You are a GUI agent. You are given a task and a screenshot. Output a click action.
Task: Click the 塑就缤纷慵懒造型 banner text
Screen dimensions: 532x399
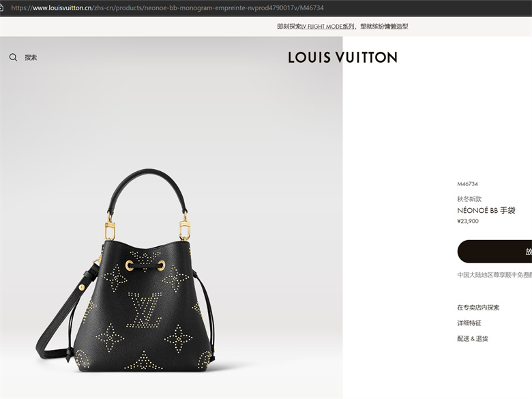click(384, 27)
